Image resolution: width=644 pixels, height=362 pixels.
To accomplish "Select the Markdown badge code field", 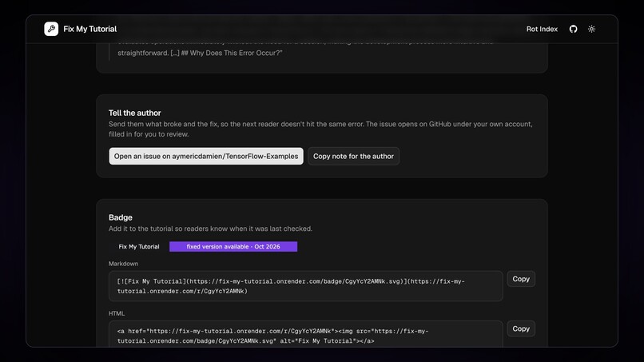I will click(x=305, y=286).
